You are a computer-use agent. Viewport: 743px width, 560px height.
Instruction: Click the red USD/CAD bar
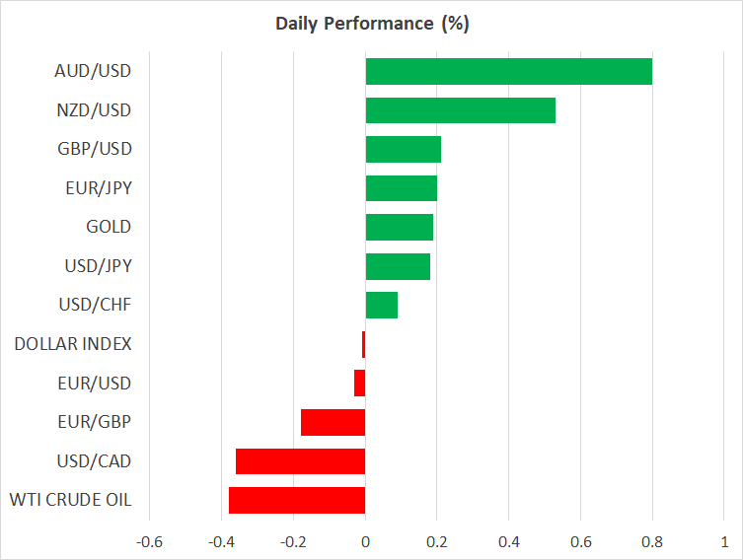[300, 461]
